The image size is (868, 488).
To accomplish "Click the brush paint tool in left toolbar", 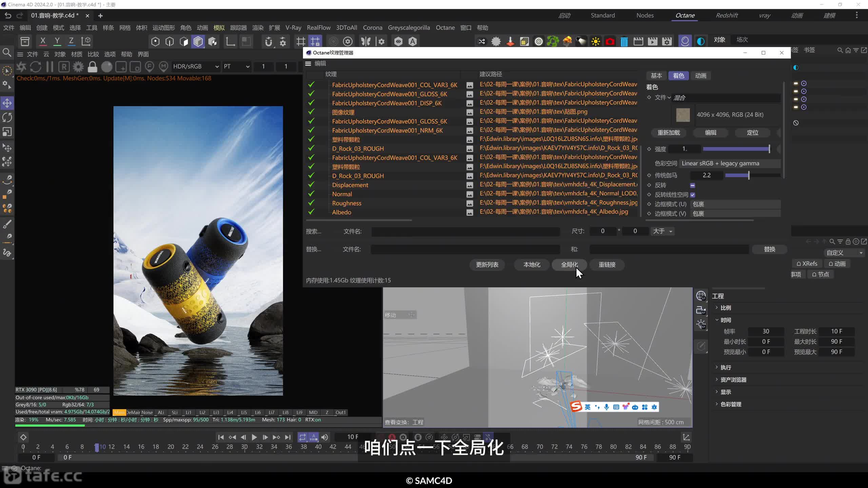I will pos(7,224).
